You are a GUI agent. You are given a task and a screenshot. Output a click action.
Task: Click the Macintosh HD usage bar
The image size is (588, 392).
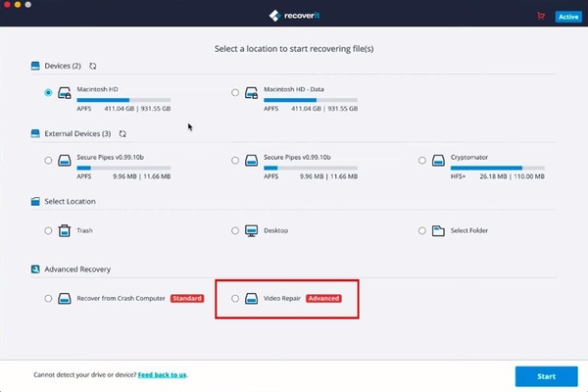coord(123,100)
